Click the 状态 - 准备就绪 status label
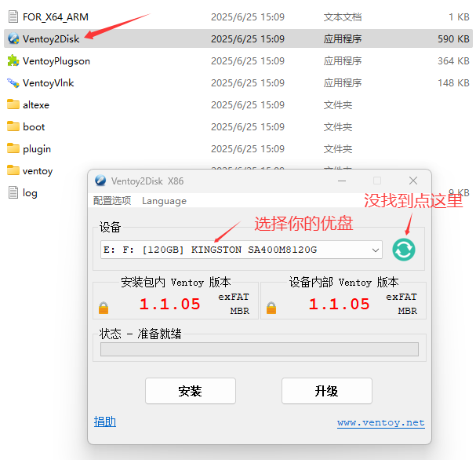Screen dimensions: 476x460 click(x=140, y=334)
